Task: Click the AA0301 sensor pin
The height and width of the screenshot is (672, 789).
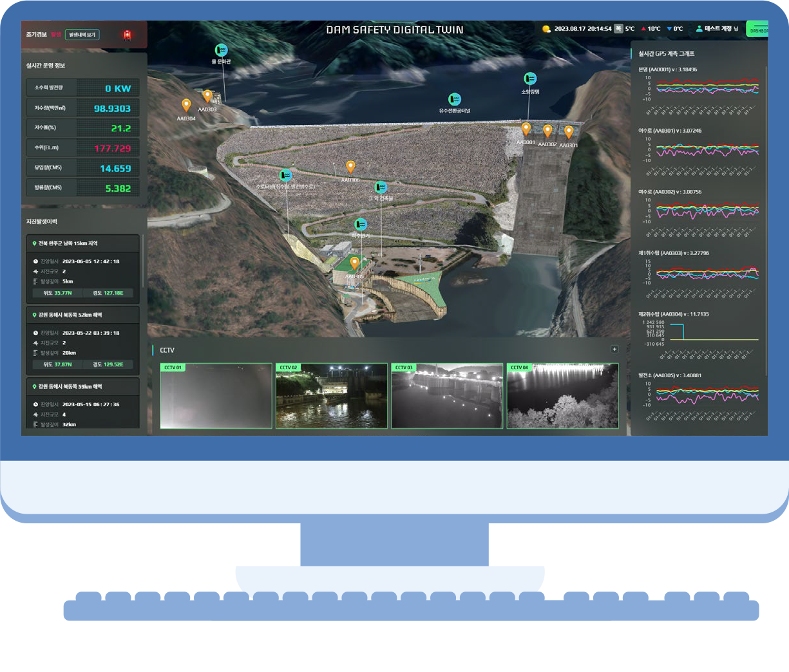Action: (568, 132)
